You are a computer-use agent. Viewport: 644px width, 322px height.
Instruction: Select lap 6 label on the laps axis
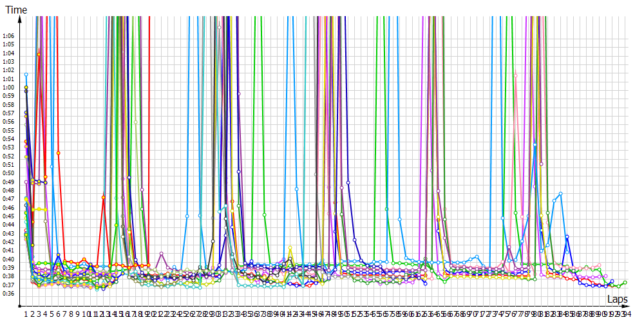pos(58,314)
